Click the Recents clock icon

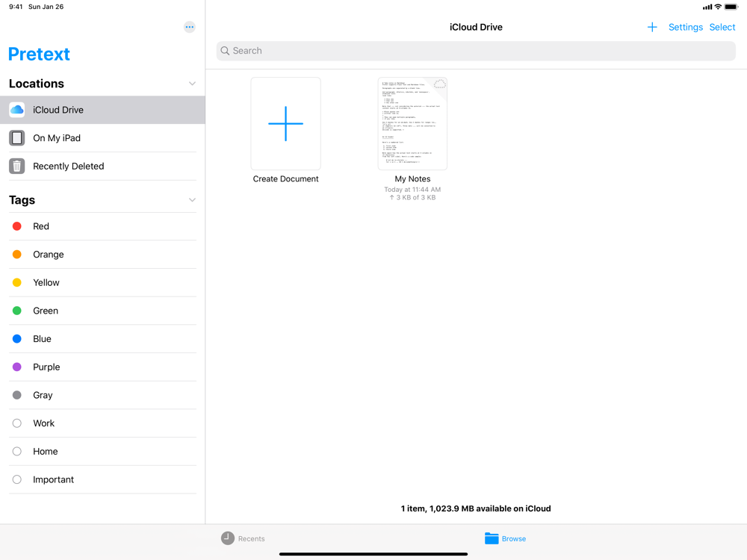[x=228, y=538]
